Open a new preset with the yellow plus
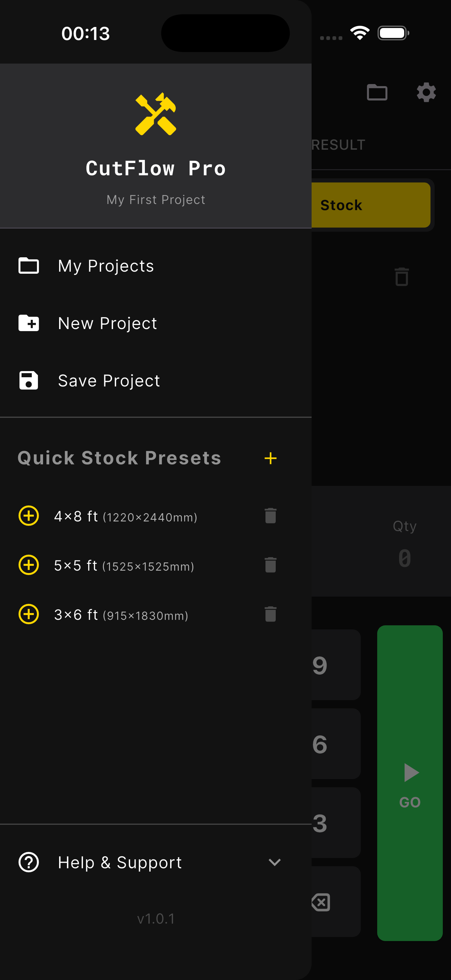This screenshot has width=451, height=980. 270,458
